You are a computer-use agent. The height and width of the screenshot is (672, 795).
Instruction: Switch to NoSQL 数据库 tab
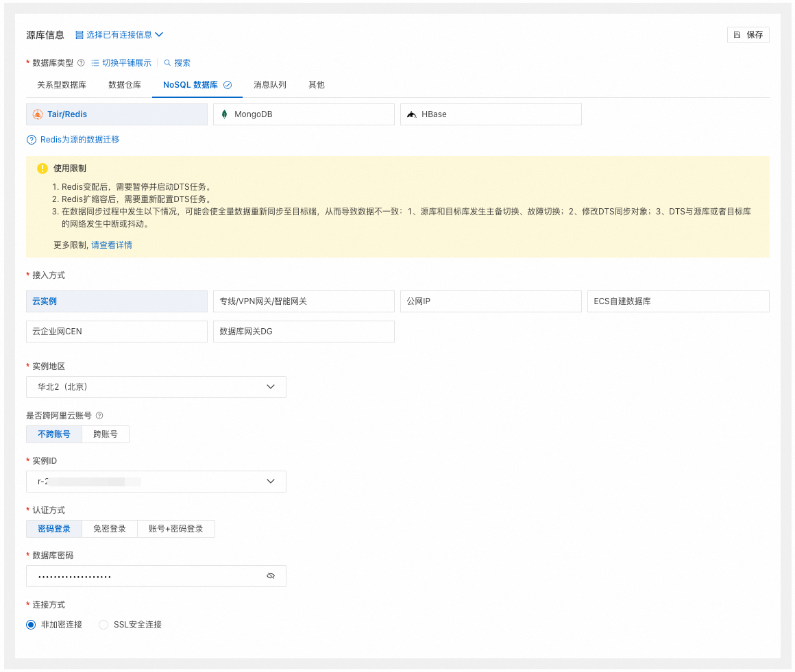[x=197, y=85]
